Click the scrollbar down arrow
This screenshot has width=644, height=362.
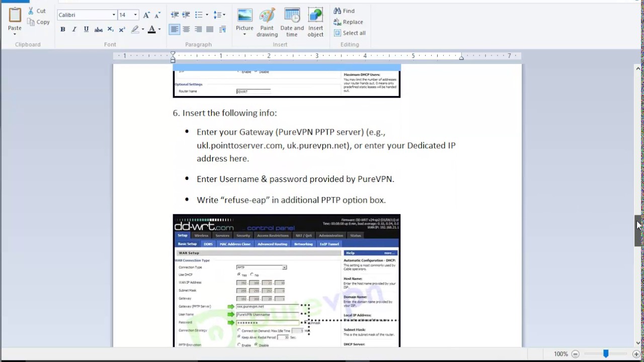[x=638, y=343]
